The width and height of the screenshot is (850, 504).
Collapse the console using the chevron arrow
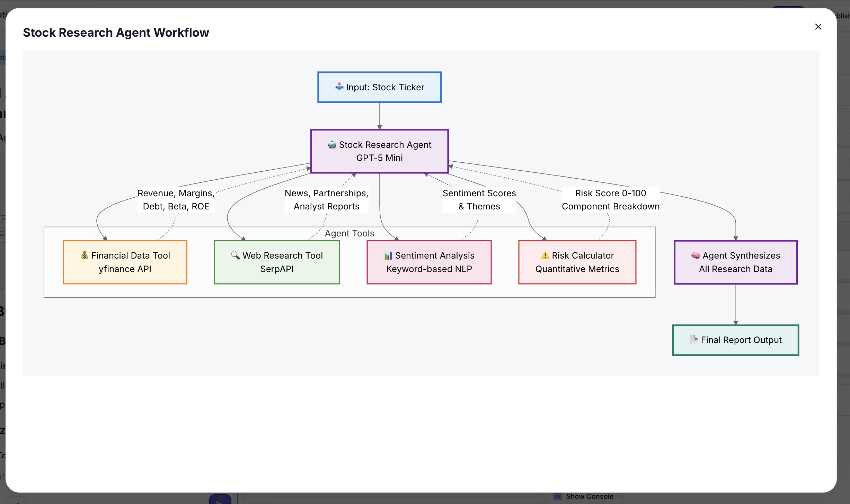point(620,496)
